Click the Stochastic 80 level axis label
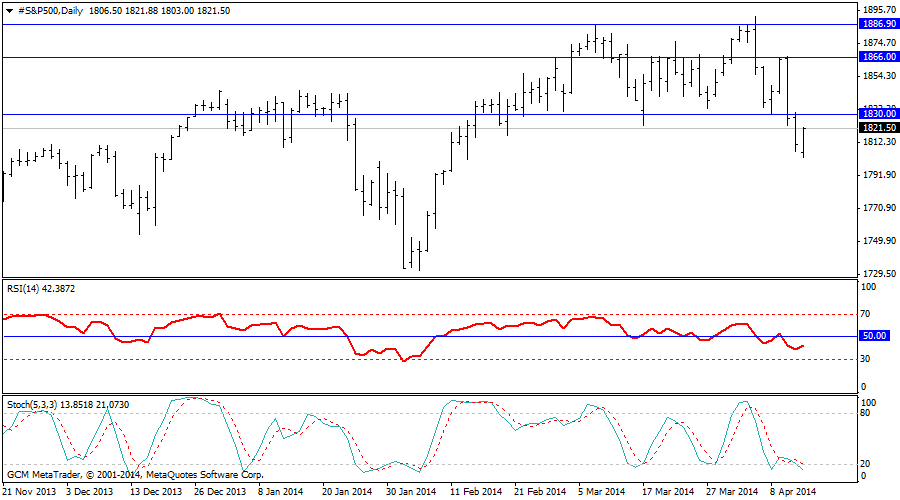The image size is (900, 500). pyautogui.click(x=866, y=413)
